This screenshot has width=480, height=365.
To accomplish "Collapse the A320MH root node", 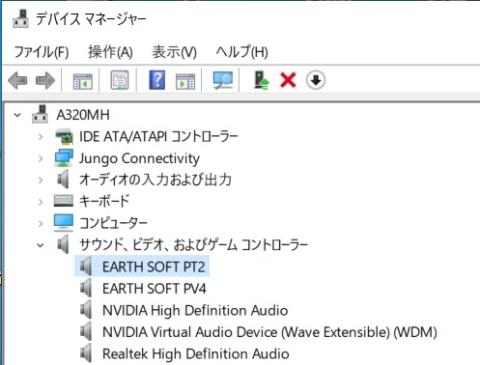I will [x=17, y=115].
